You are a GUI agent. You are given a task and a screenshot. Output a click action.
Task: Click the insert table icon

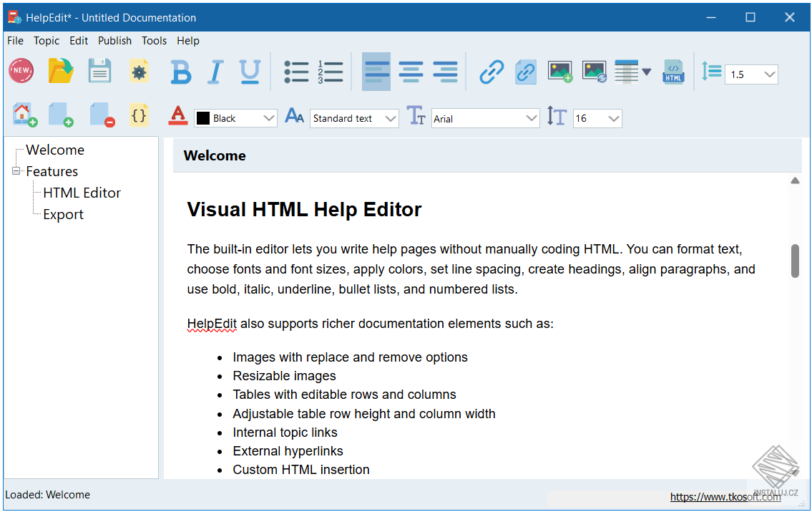(x=626, y=72)
